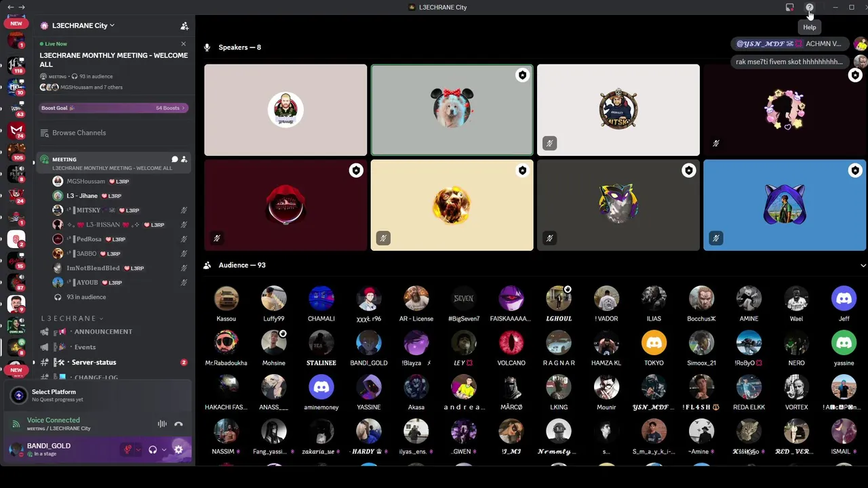The width and height of the screenshot is (868, 488).
Task: Click invite icon on MEETING stage channel
Action: coord(184,159)
